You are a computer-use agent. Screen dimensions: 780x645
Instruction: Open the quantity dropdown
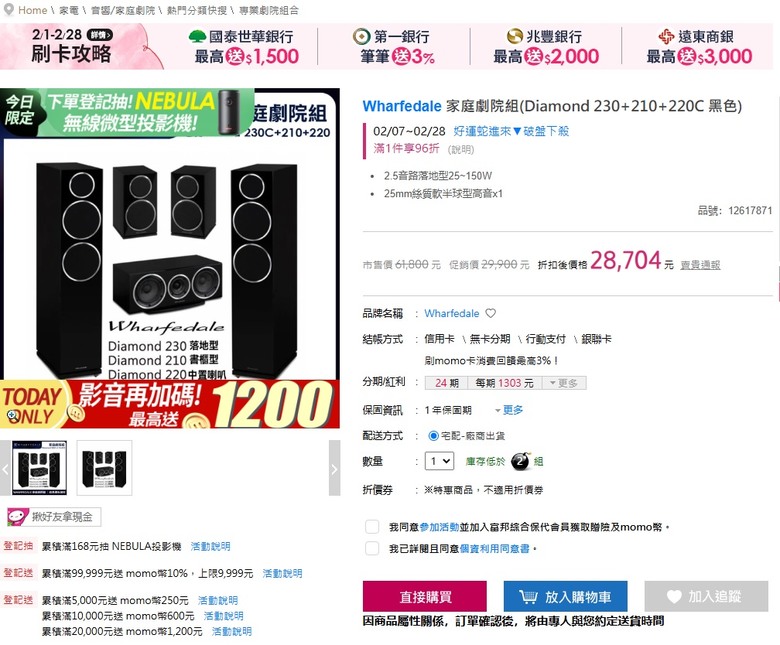pyautogui.click(x=439, y=461)
